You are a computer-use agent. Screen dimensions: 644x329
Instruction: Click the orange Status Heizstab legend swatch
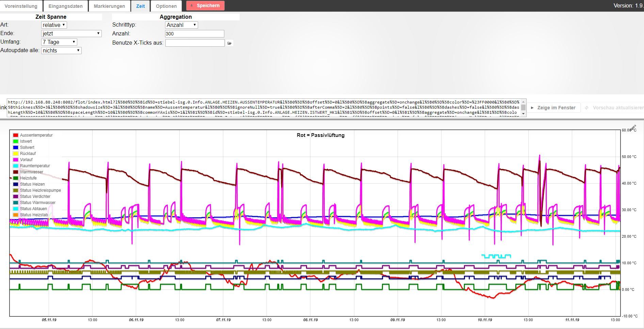point(15,215)
